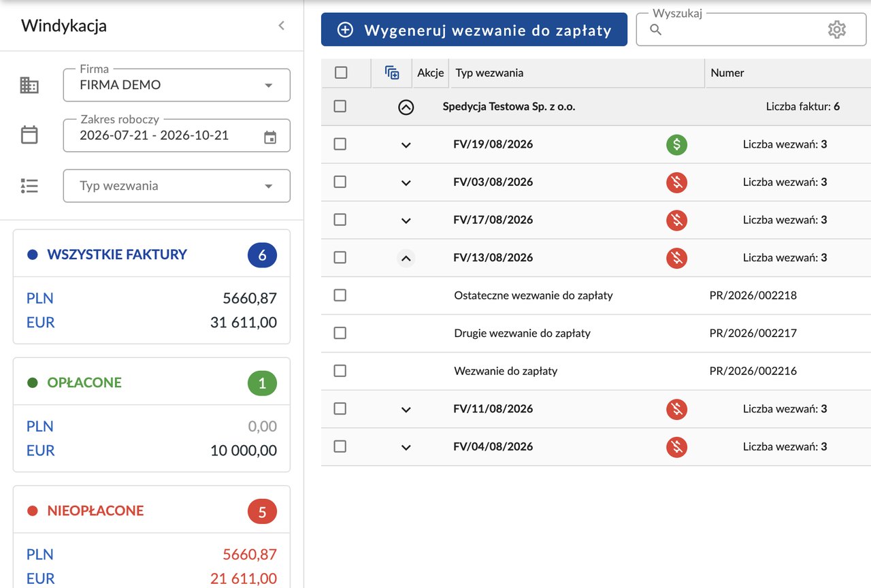Click number PR/2026/002218
This screenshot has width=871, height=588.
(753, 295)
